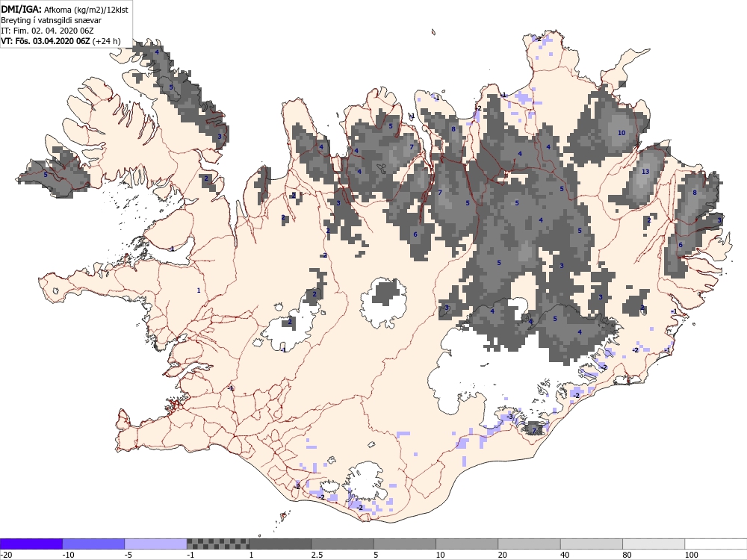Select the checkered legend swatch between -1 and 1
747x560 pixels.
[x=217, y=544]
